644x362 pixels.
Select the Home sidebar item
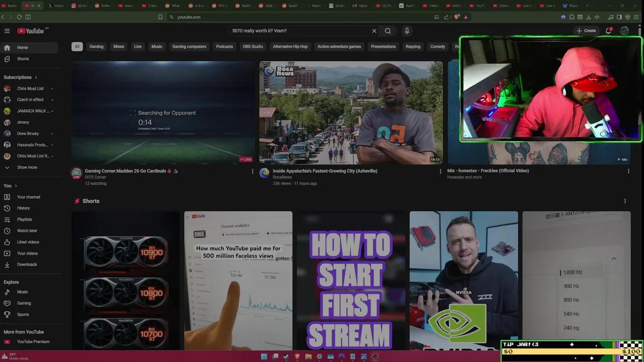click(x=29, y=47)
